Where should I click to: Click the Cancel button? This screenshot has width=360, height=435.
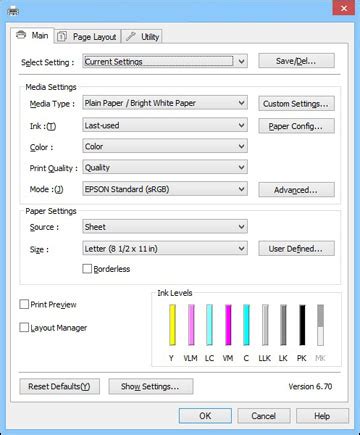click(x=264, y=416)
